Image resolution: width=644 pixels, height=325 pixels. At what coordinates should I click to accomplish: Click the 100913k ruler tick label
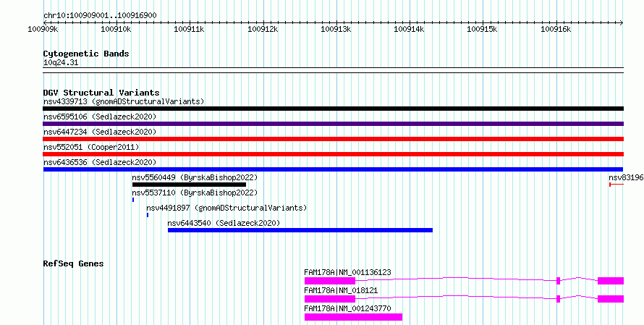pyautogui.click(x=336, y=30)
